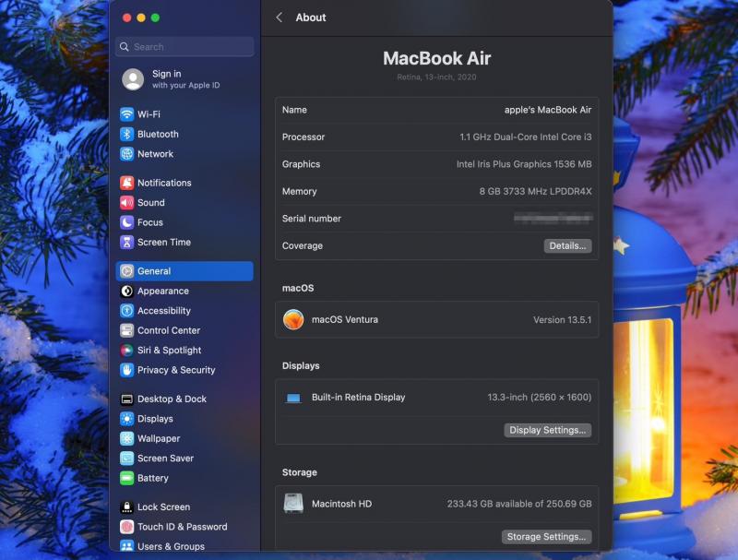Sign in with your Apple ID
The image size is (738, 560).
tap(185, 79)
